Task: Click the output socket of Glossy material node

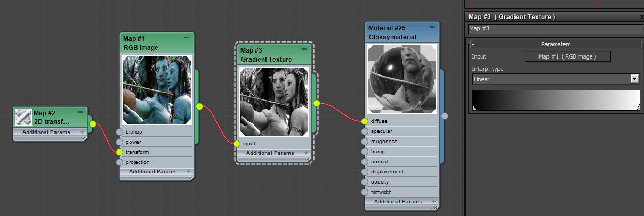Action: click(x=445, y=115)
